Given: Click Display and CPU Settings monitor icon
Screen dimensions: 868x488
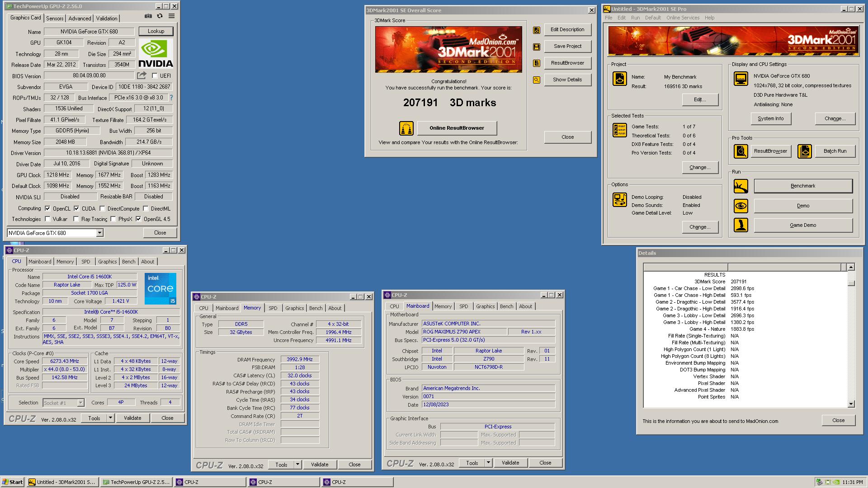Looking at the screenshot, I should coord(741,79).
